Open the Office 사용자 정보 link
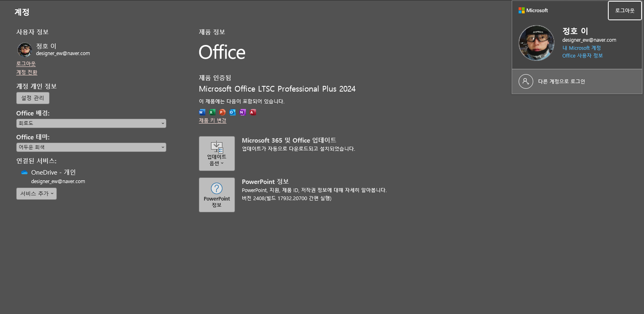 pos(582,56)
